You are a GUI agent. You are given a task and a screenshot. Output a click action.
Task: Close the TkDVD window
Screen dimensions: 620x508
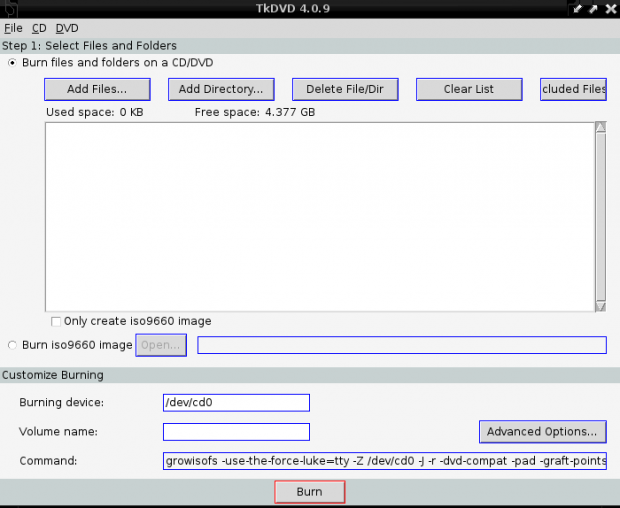[x=611, y=9]
